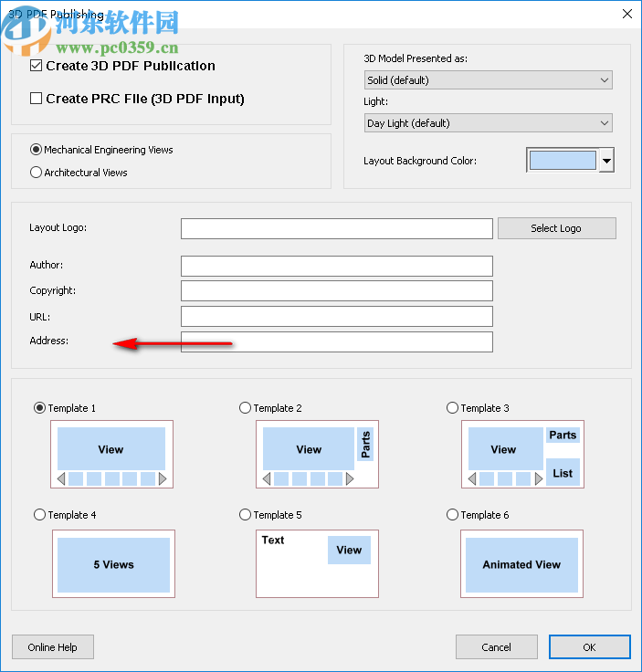Click the Animated View template thumbnail
This screenshot has height=672, width=642.
click(x=521, y=564)
